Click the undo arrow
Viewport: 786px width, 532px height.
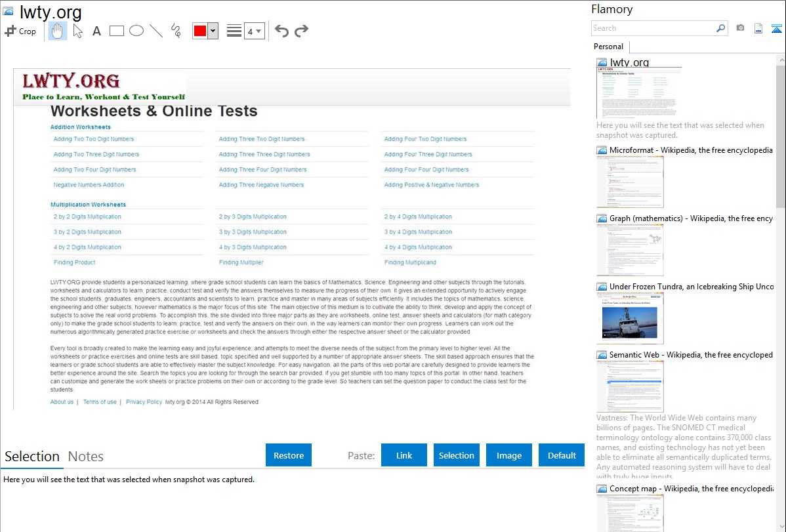coord(281,31)
